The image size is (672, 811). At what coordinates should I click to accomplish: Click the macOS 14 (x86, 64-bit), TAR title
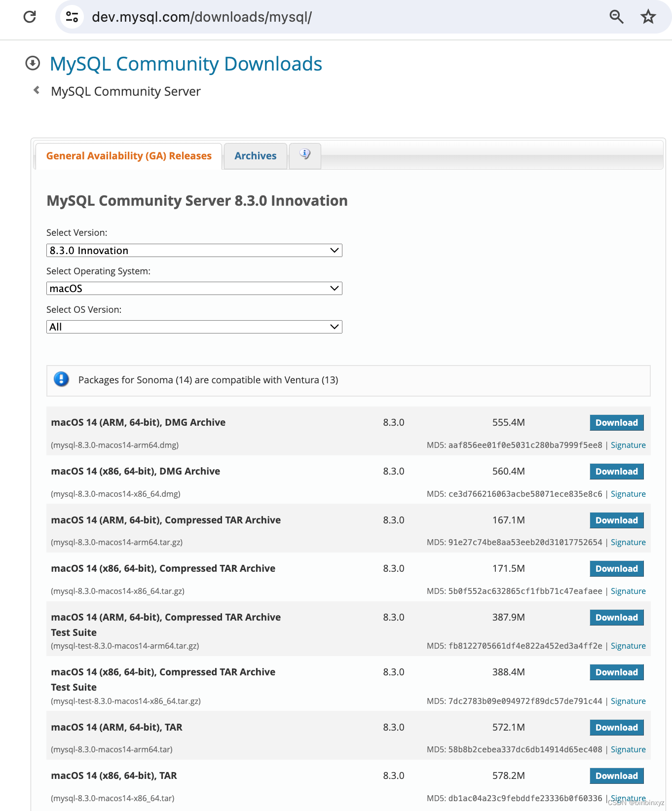[x=114, y=775]
